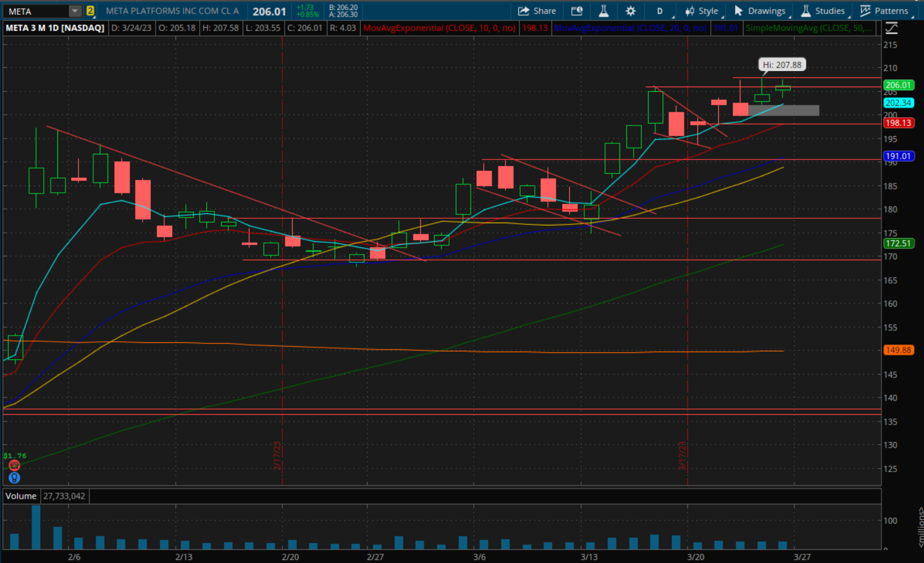
Task: Click the blue lightbulb event icon
Action: (14, 478)
